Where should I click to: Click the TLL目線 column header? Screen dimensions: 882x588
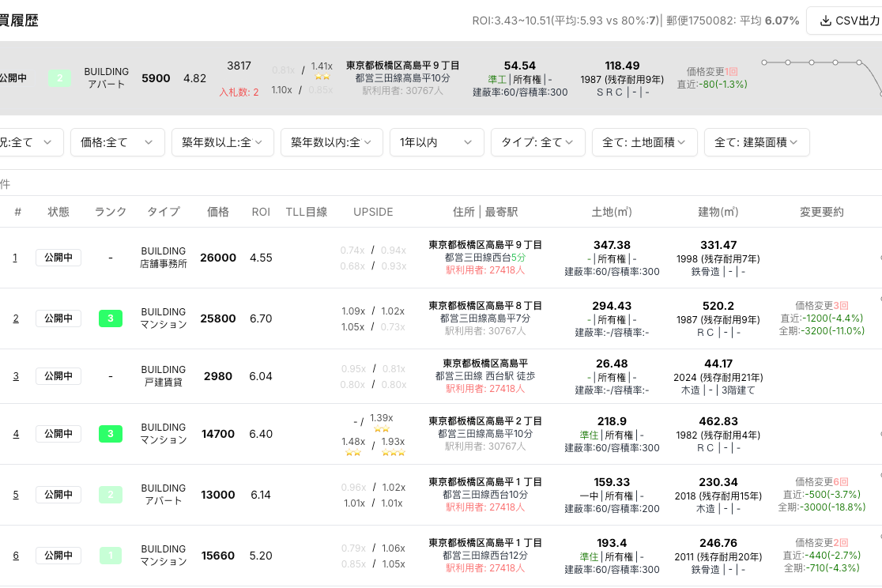pos(307,212)
